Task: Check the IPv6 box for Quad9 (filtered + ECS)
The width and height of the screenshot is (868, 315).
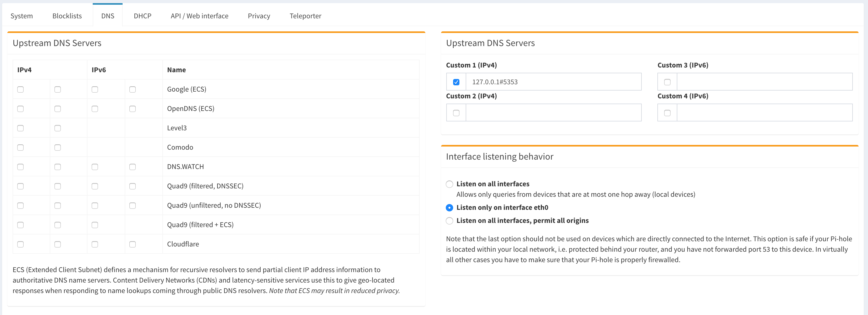Action: [95, 225]
